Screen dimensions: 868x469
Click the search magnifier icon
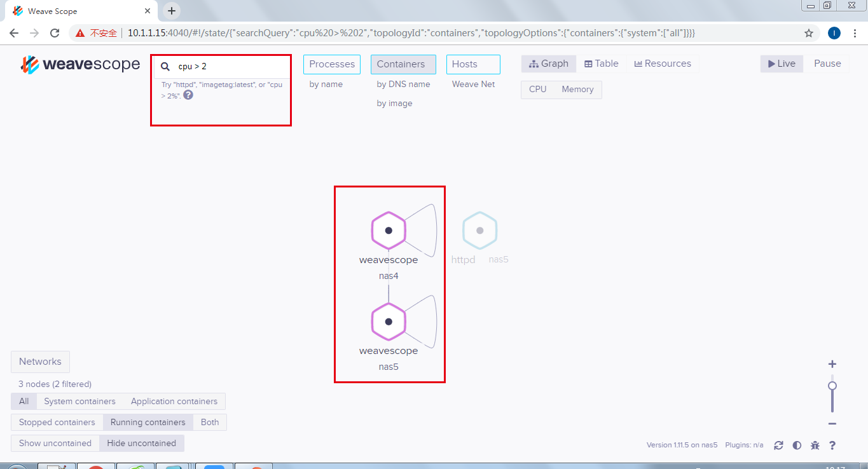click(x=165, y=67)
